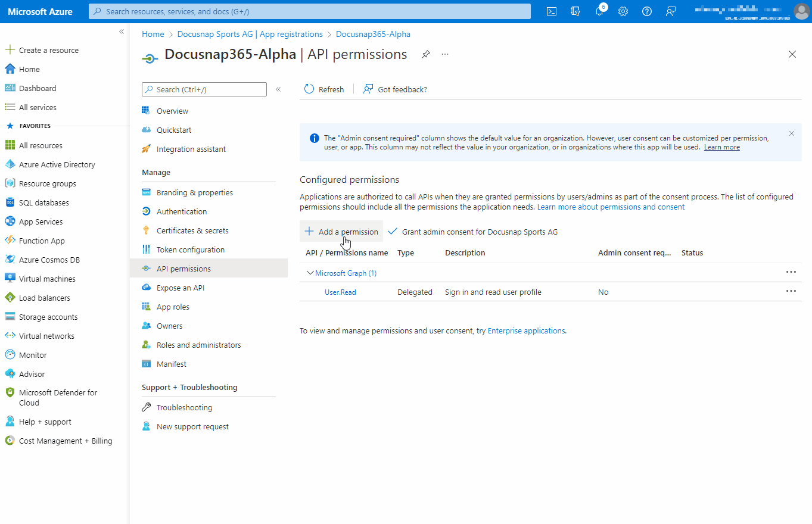Open the more options ellipsis beside the title
Image resolution: width=812 pixels, height=524 pixels.
444,54
